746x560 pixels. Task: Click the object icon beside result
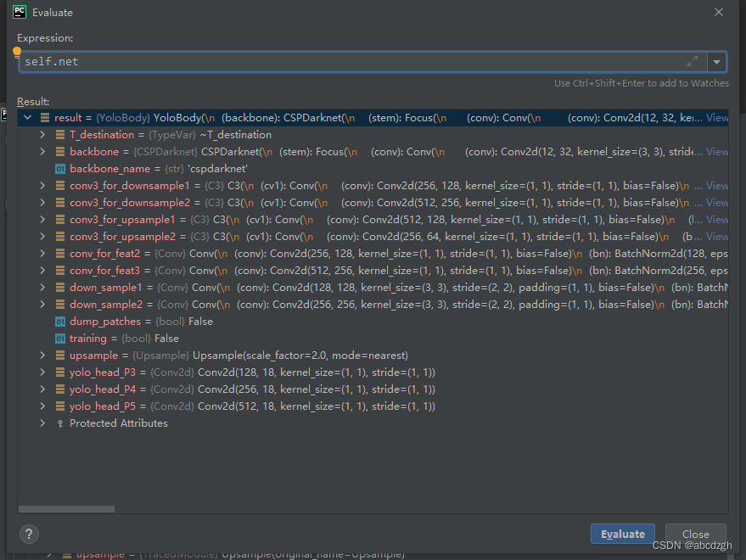point(45,118)
